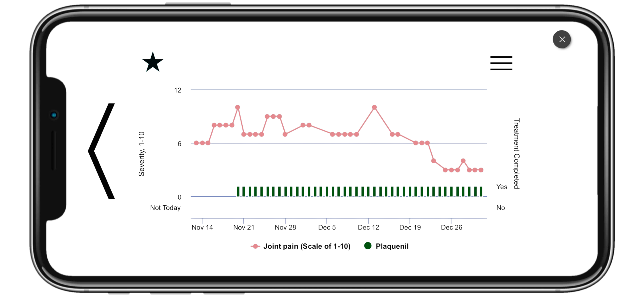The width and height of the screenshot is (644, 297).
Task: Click the 'Plaquenil' legend label
Action: click(392, 246)
